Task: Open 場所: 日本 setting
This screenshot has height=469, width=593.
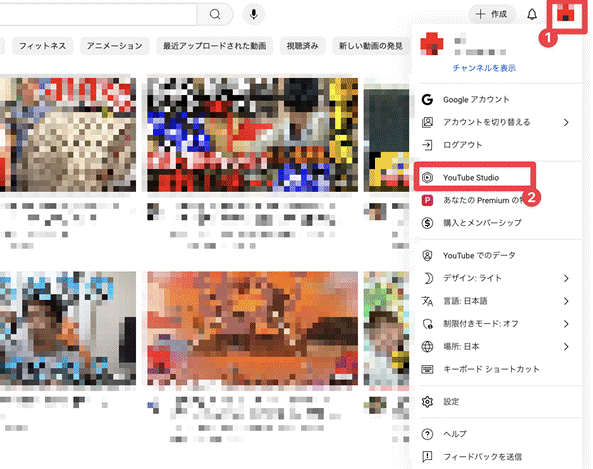Action: tap(461, 346)
